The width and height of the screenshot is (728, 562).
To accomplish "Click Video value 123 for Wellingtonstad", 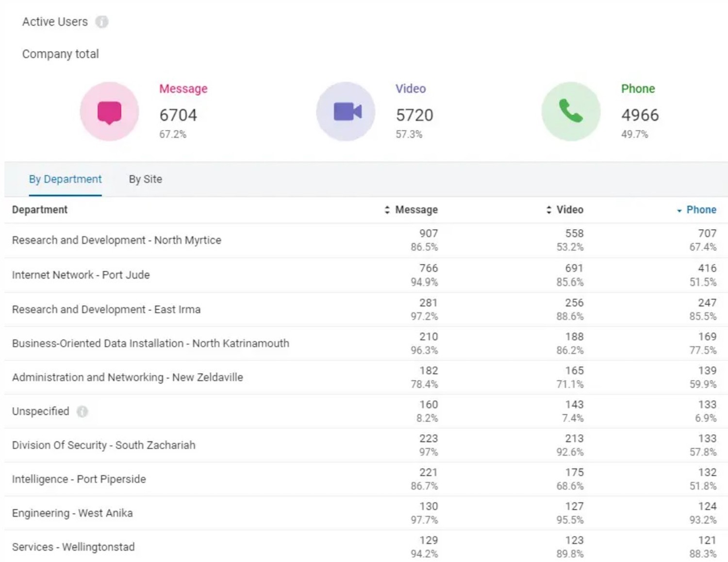I will [574, 541].
